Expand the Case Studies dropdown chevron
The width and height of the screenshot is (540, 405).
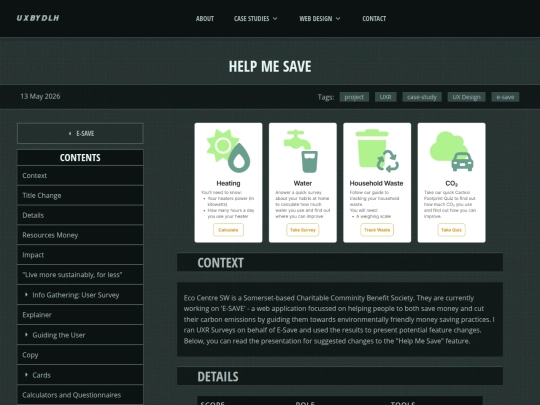point(275,19)
